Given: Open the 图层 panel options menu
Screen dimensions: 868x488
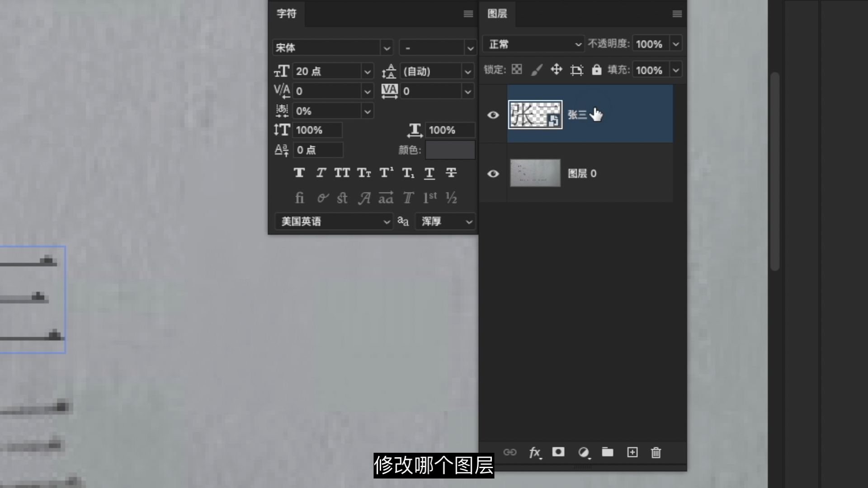Looking at the screenshot, I should click(677, 14).
